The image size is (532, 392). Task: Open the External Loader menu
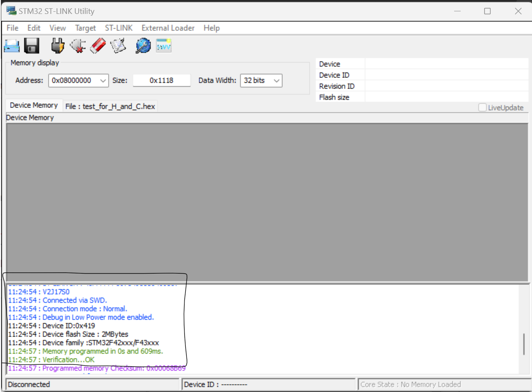(x=168, y=28)
